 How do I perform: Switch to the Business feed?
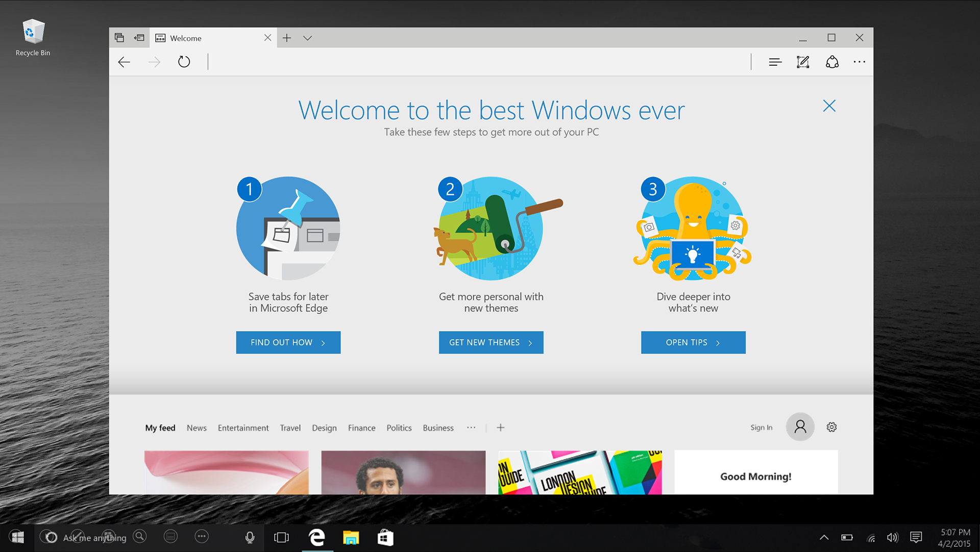pos(438,428)
